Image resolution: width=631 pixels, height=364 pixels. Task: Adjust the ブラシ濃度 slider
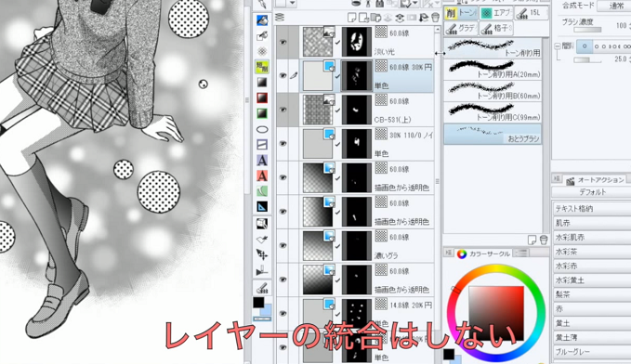pyautogui.click(x=587, y=30)
